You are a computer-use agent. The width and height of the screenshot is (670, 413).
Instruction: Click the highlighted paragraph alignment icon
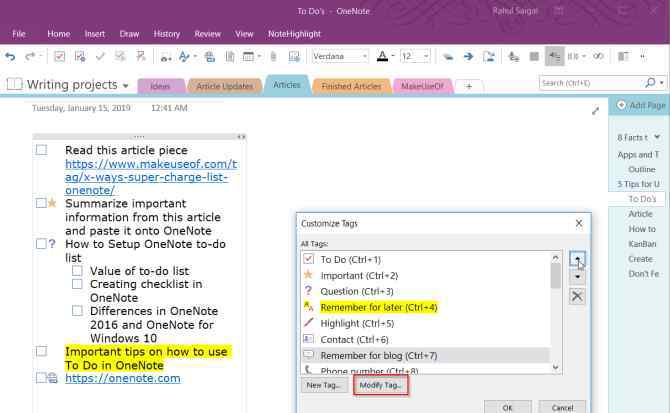[x=555, y=56]
